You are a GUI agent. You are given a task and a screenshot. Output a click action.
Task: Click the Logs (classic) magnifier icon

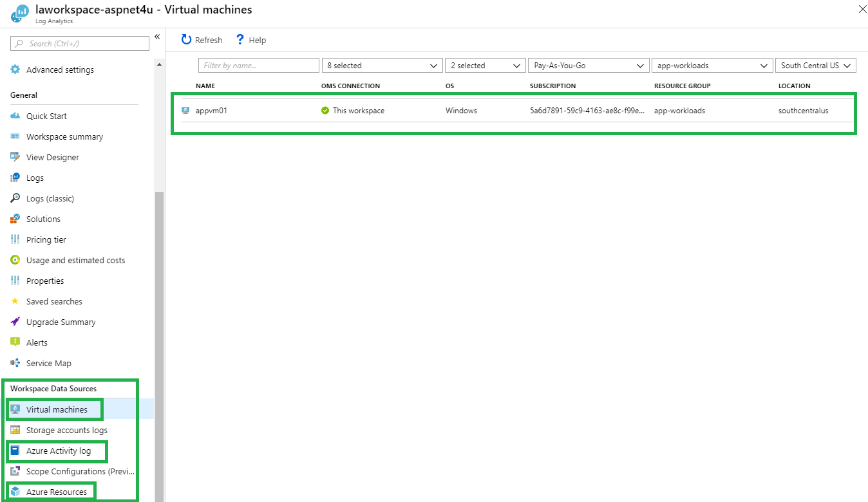coord(15,198)
